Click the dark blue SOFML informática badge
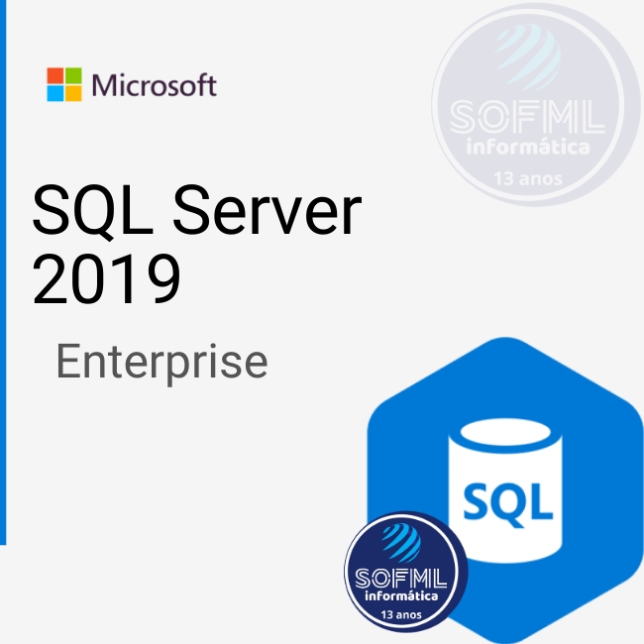The image size is (644, 644). (x=405, y=572)
